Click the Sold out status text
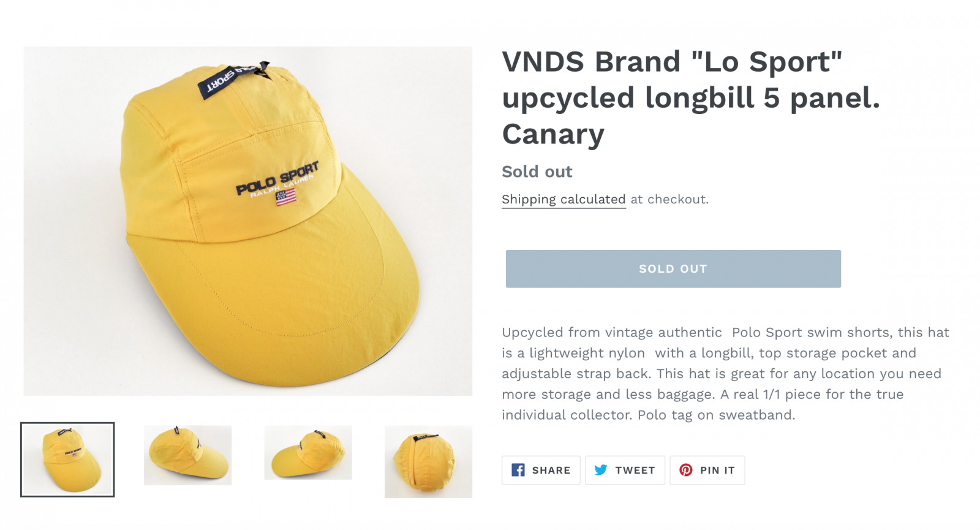The height and width of the screenshot is (530, 980). (537, 172)
